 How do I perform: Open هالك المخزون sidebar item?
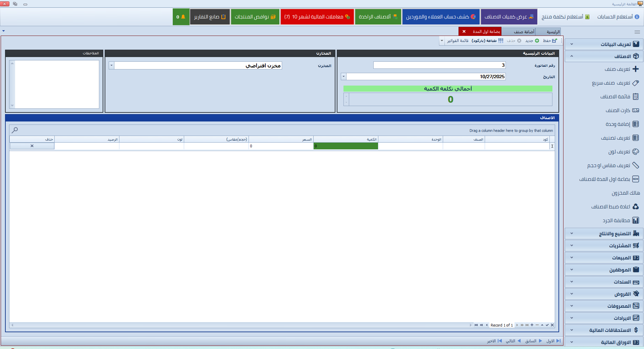click(626, 193)
